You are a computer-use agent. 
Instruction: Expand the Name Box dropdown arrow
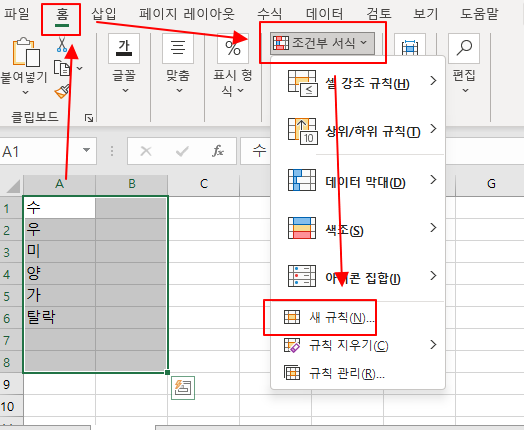coord(87,150)
